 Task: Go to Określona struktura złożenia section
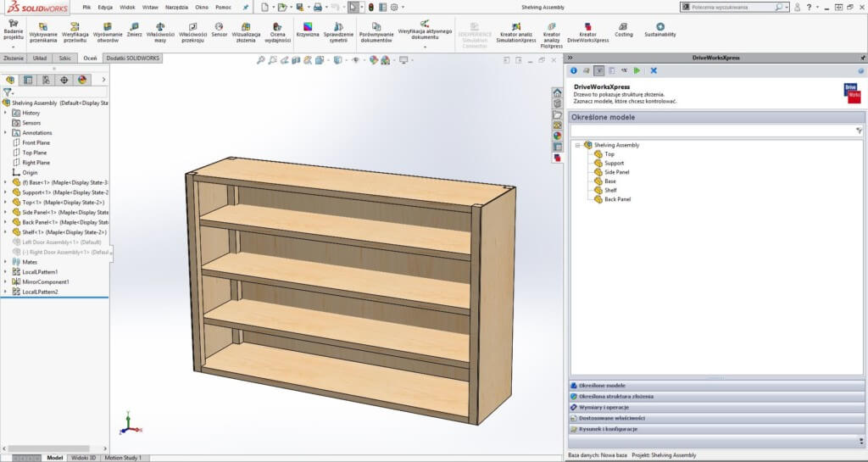point(717,396)
